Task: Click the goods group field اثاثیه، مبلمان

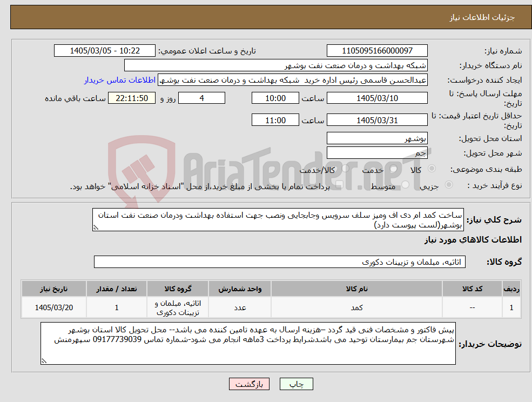Action: pyautogui.click(x=280, y=262)
